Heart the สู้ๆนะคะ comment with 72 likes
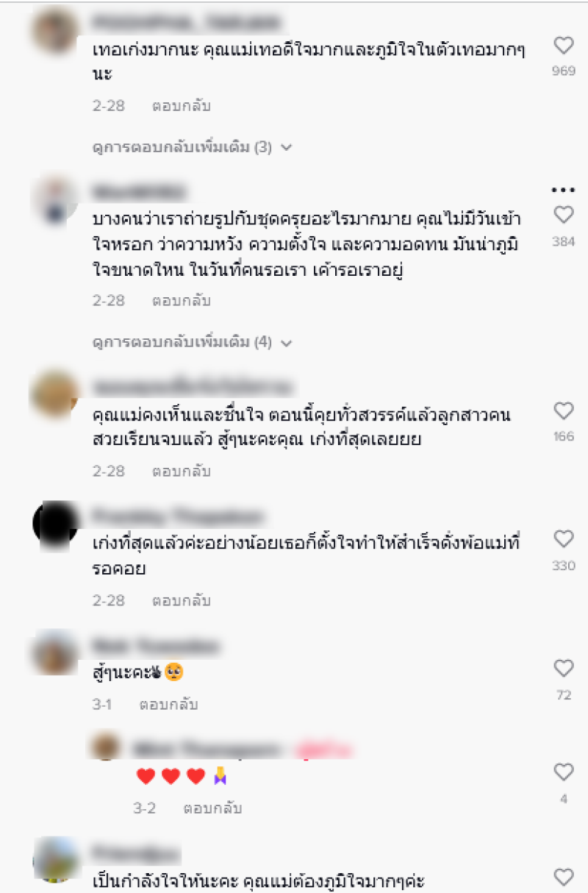588x893 pixels. (564, 669)
